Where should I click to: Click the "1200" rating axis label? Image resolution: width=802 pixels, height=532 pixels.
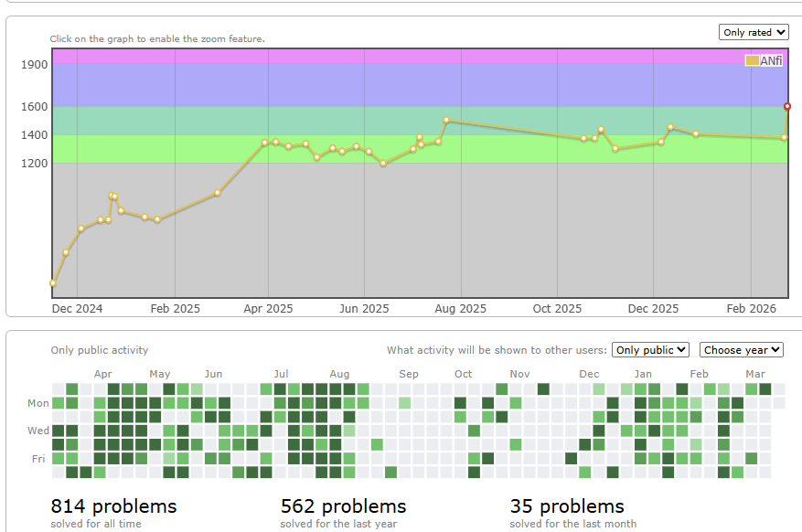coord(34,163)
